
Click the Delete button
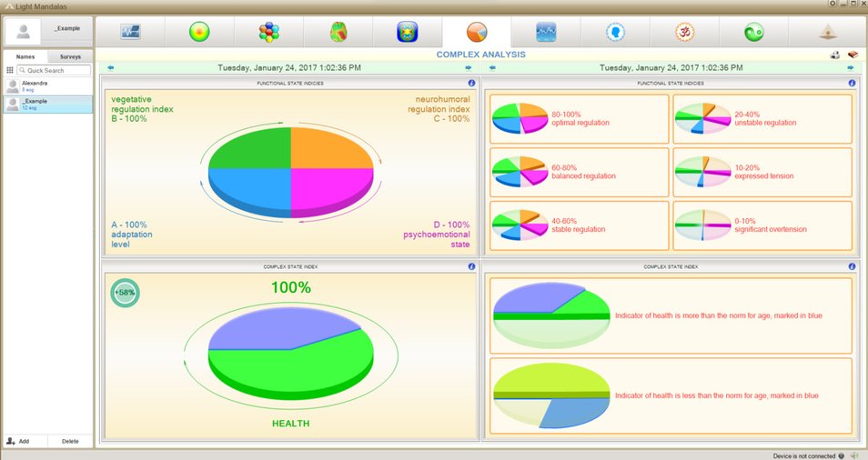[69, 441]
